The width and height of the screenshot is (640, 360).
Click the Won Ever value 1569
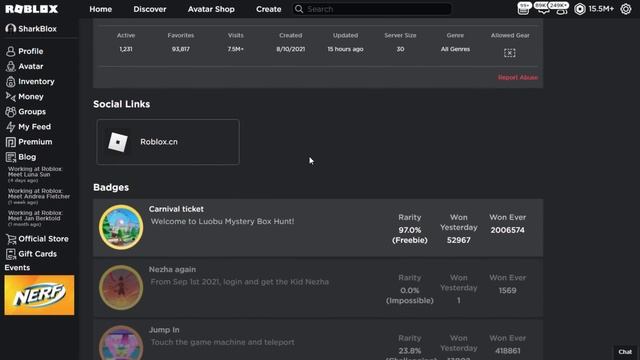507,291
